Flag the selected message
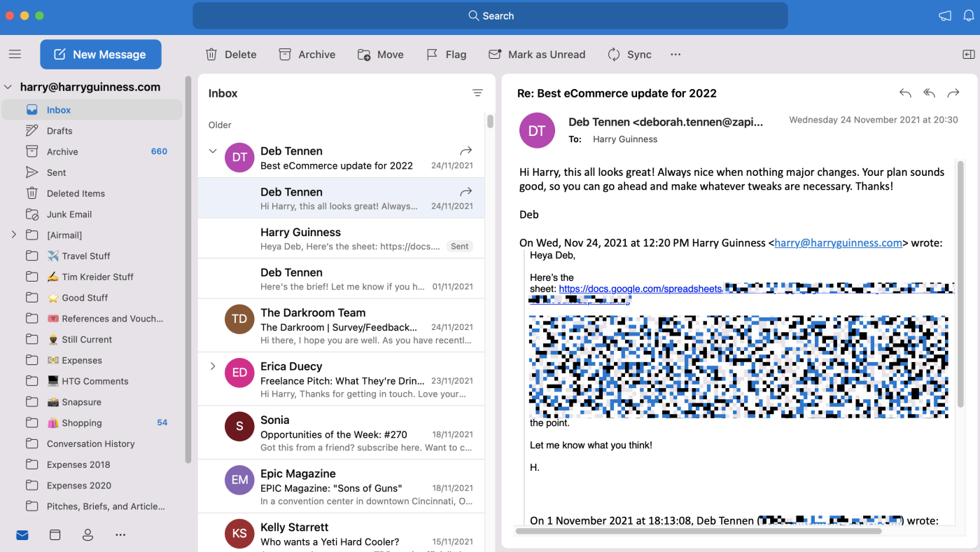The height and width of the screenshot is (552, 980). (447, 54)
